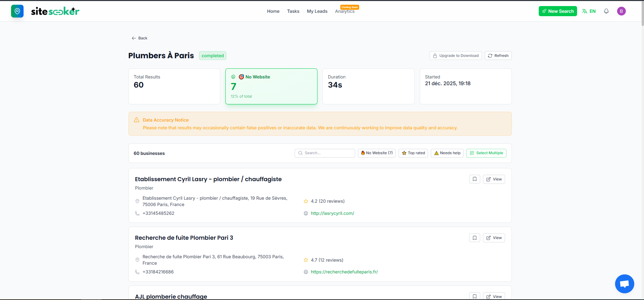Image resolution: width=644 pixels, height=300 pixels.
Task: Click phone number +33145485262
Action: click(x=158, y=213)
